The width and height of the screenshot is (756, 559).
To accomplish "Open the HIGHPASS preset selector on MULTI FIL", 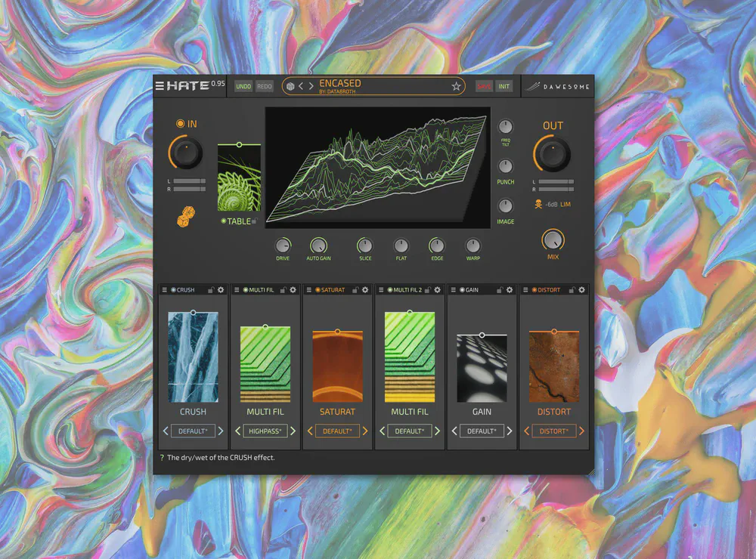I will pos(265,431).
